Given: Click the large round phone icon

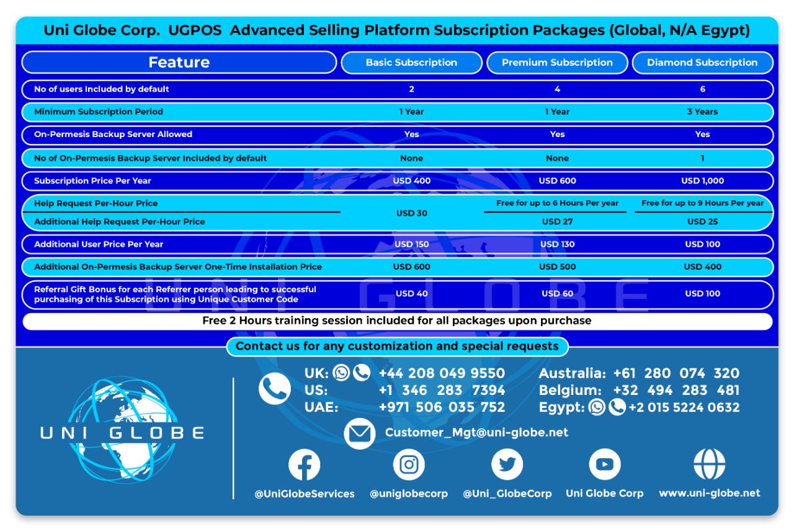Looking at the screenshot, I should click(275, 389).
